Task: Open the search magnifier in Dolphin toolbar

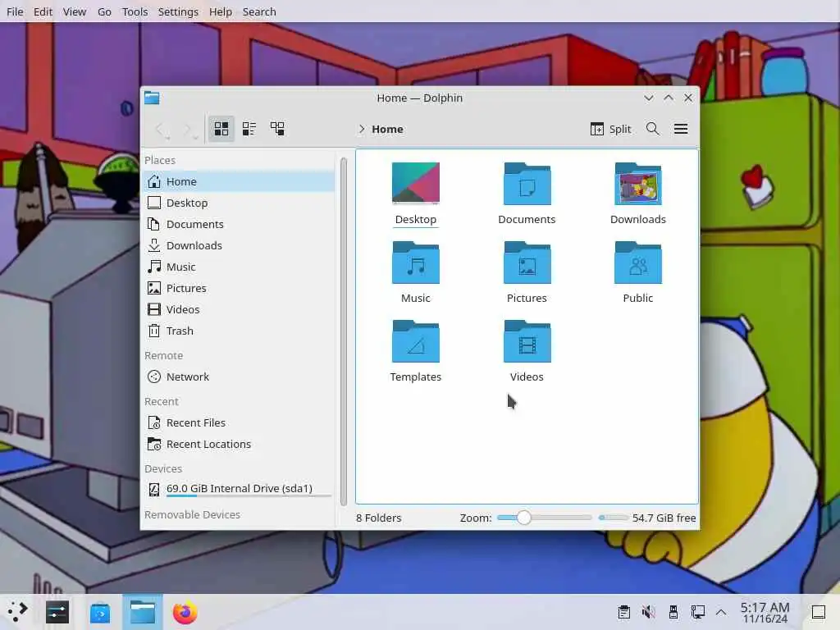Action: click(x=652, y=129)
